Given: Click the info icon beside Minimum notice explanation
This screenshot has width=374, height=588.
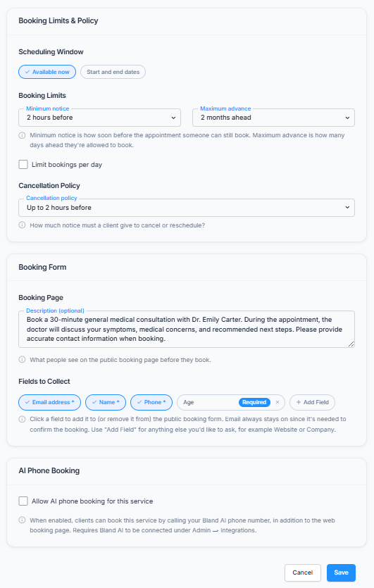Looking at the screenshot, I should pyautogui.click(x=22, y=135).
